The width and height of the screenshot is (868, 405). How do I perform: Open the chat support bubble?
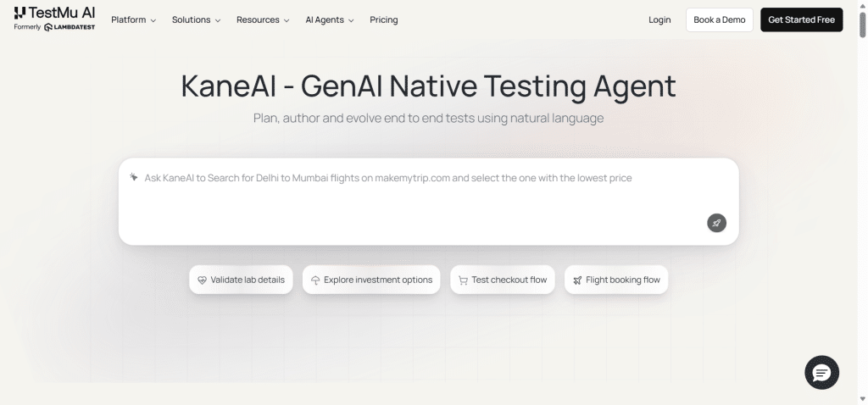(x=821, y=372)
